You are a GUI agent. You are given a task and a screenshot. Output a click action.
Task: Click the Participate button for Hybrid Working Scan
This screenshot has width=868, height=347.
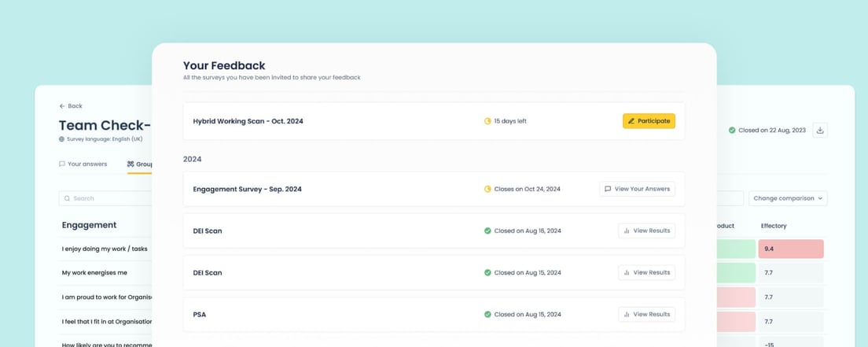pos(649,121)
